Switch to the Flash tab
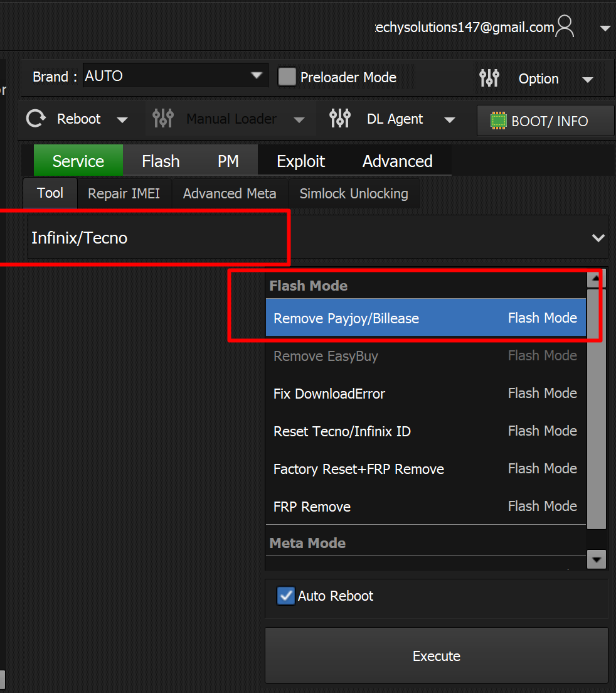This screenshot has height=693, width=616. click(161, 161)
